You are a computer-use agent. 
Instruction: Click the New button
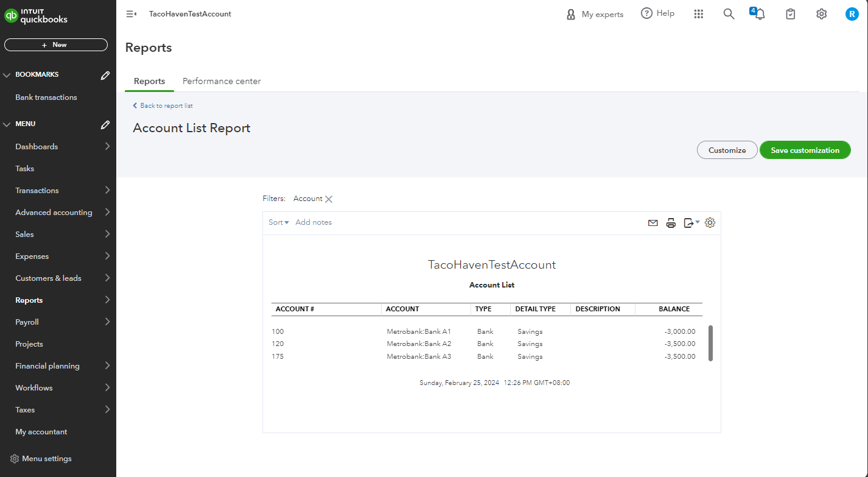(x=56, y=45)
